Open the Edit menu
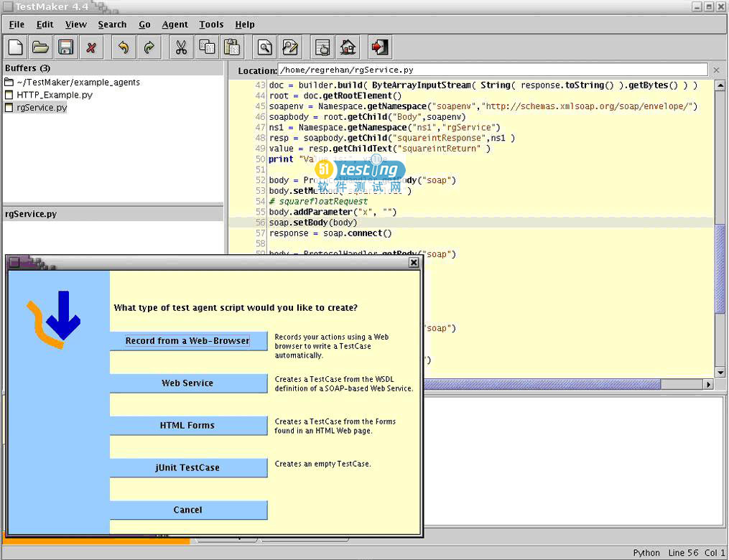 coord(45,24)
